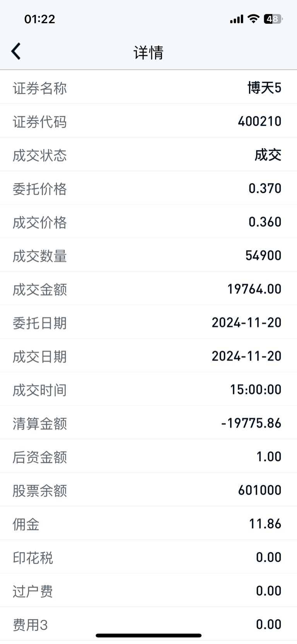297x644 pixels.
Task: Tap the 成交时间 value 15:00:00
Action: [x=256, y=389]
